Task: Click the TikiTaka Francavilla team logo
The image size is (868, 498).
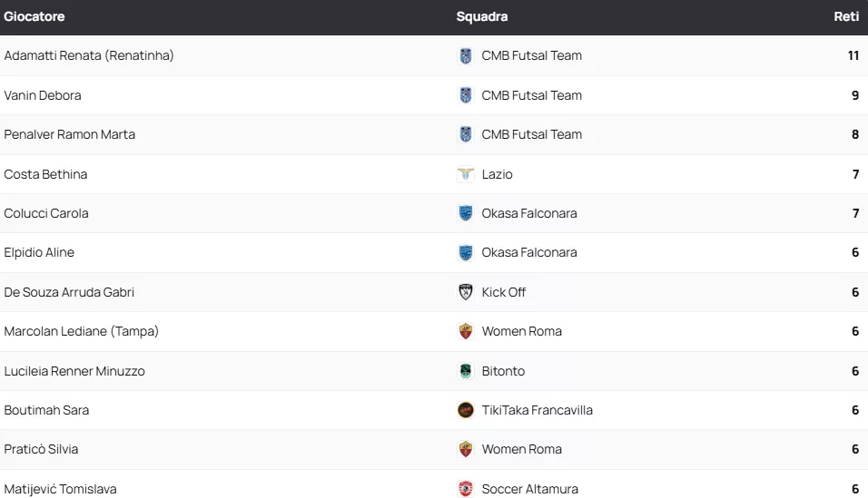Action: point(466,410)
